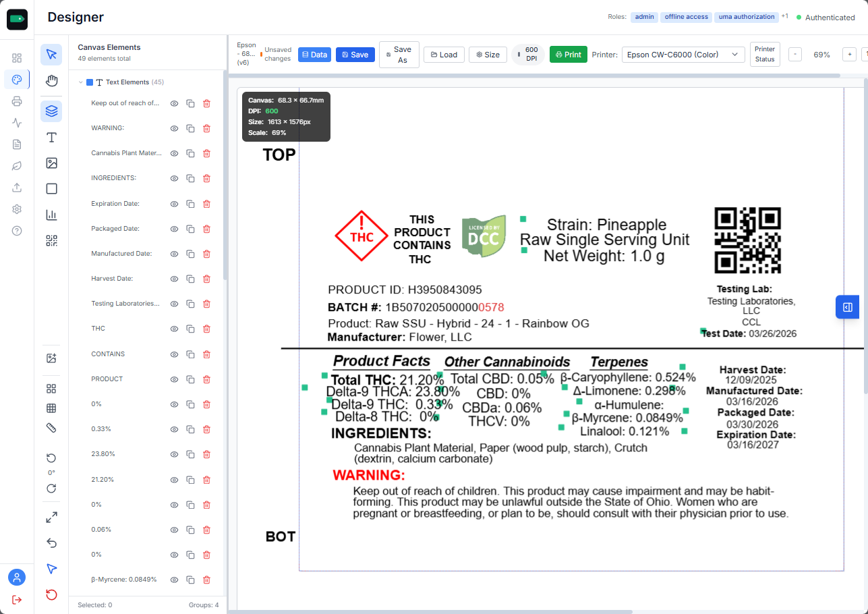This screenshot has height=614, width=868.
Task: Delete the WARNING: text element
Action: pyautogui.click(x=206, y=128)
